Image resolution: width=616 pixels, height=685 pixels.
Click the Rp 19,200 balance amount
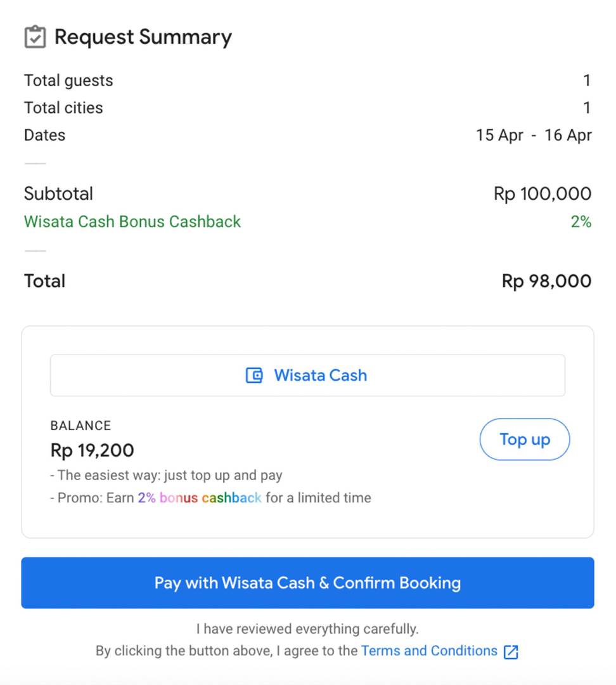[92, 450]
